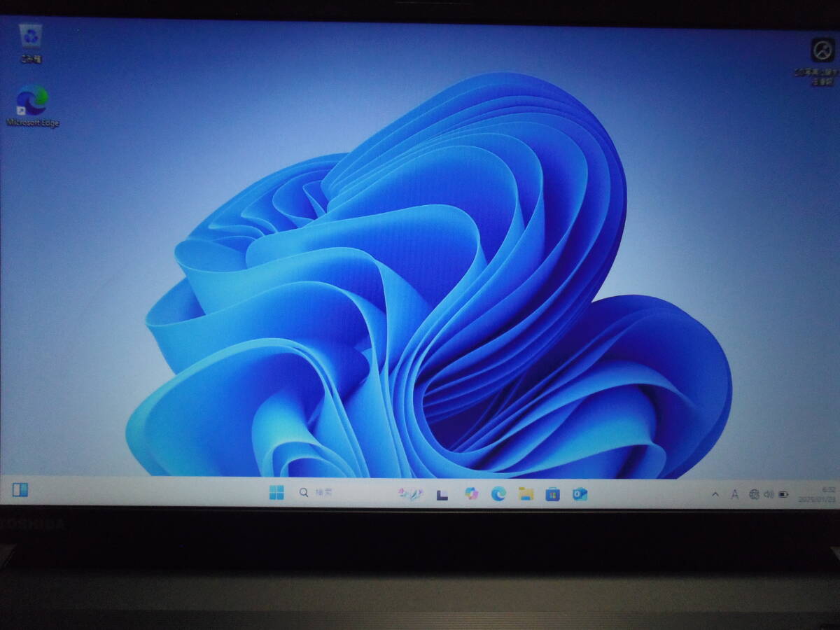Launch Outlook from the taskbar
This screenshot has width=840, height=630.
click(x=580, y=494)
